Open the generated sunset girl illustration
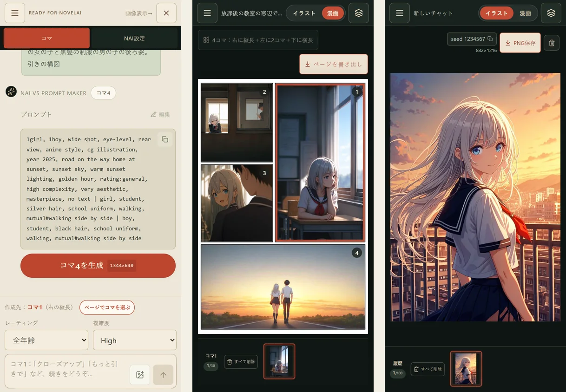This screenshot has width=566, height=392. 475,197
